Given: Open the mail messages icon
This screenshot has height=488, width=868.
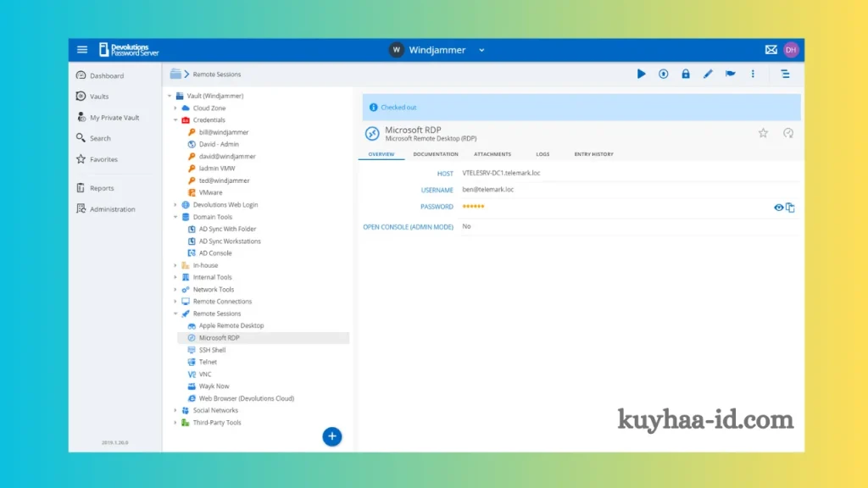Looking at the screenshot, I should tap(771, 50).
